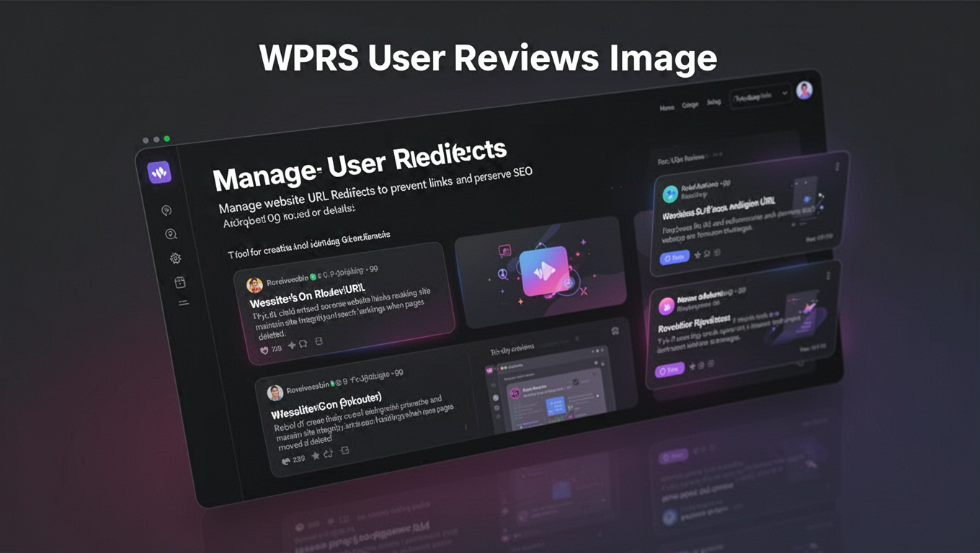Click the gear icon above the preview panel
This screenshot has height=553, width=980.
(x=615, y=331)
